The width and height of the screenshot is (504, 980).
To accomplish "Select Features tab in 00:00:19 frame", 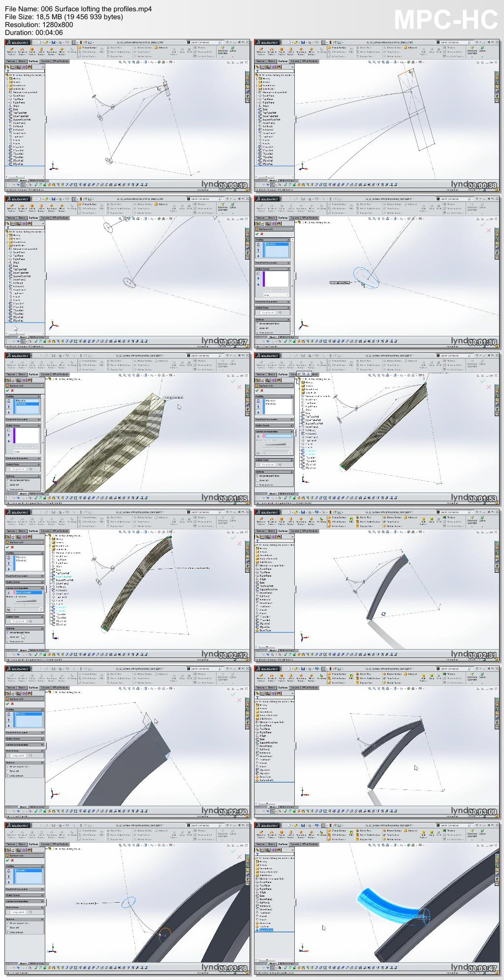I will (x=10, y=61).
